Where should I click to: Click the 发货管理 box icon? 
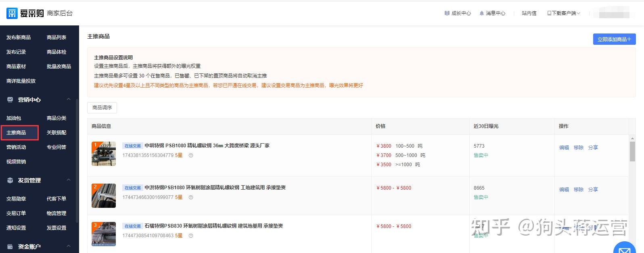click(x=10, y=180)
